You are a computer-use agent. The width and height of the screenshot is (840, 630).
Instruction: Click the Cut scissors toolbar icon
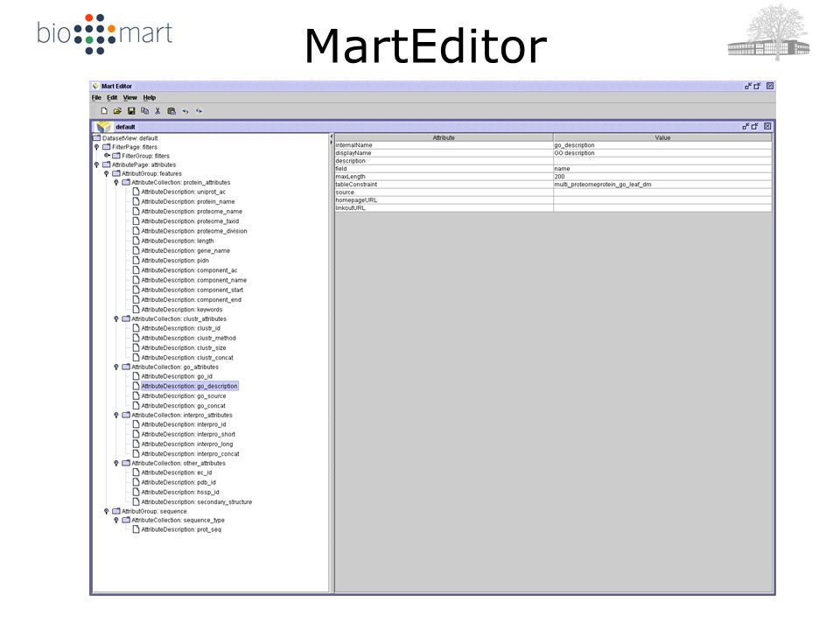[157, 111]
